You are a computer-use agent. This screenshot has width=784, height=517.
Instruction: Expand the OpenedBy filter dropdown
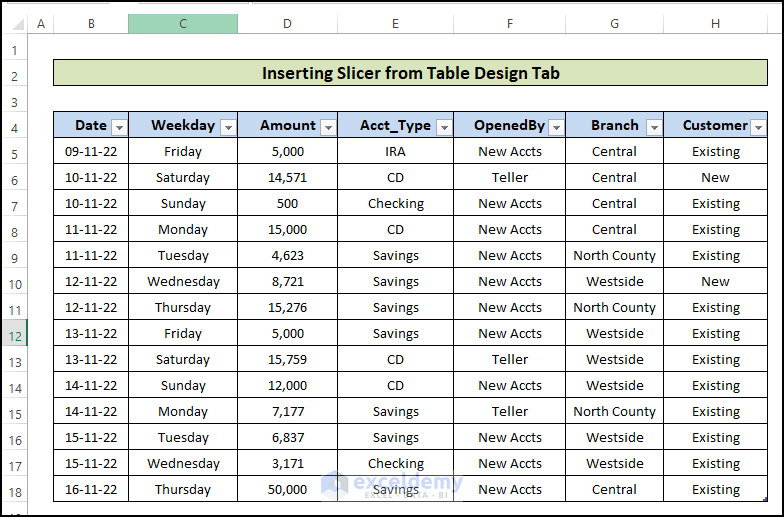click(x=555, y=127)
